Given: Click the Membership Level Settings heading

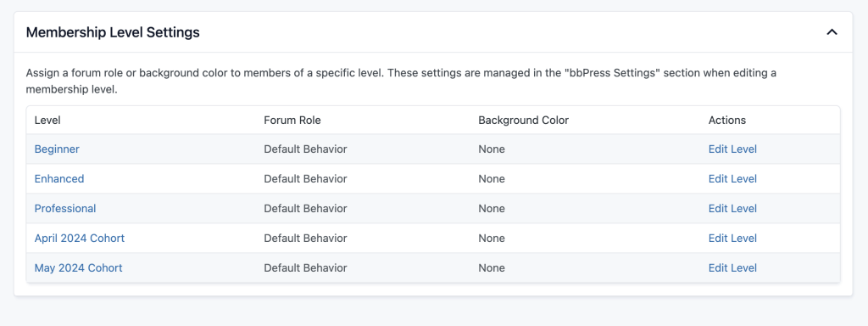Looking at the screenshot, I should (113, 32).
